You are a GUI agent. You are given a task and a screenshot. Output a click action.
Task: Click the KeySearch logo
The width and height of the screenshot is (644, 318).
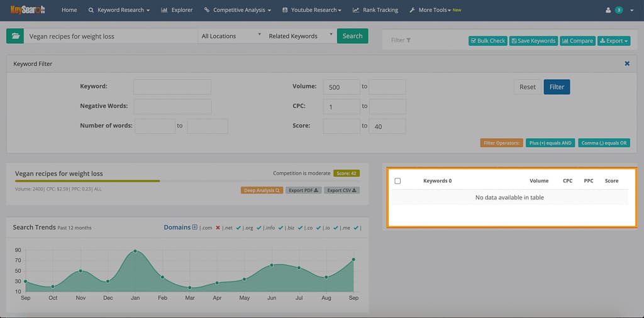[x=28, y=10]
